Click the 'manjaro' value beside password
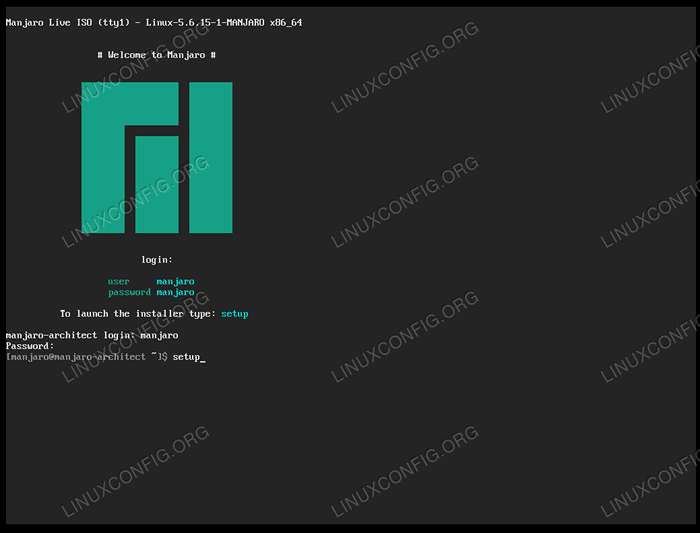The width and height of the screenshot is (700, 533). [175, 292]
